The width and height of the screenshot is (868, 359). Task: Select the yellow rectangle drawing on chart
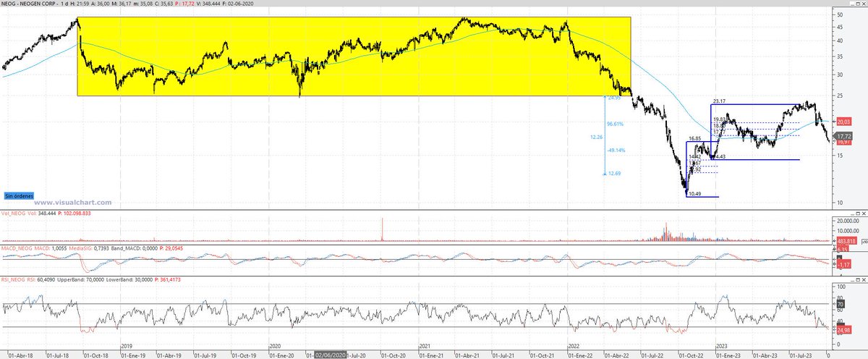click(354, 56)
